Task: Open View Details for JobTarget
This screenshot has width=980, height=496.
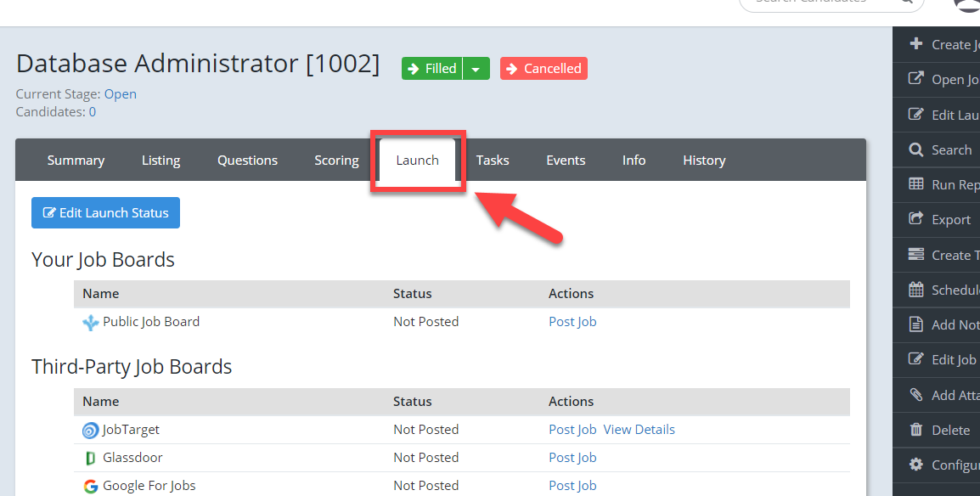Action: [639, 430]
